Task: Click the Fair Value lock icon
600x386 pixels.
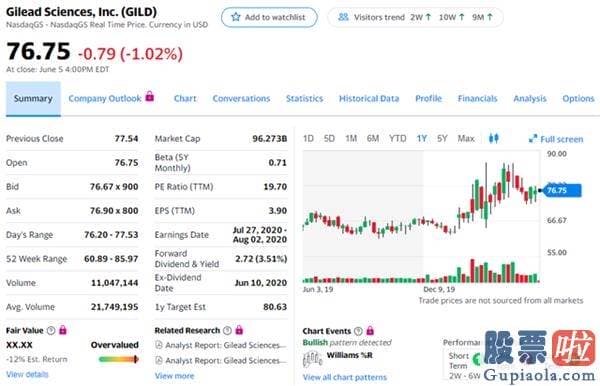Action: [63, 330]
